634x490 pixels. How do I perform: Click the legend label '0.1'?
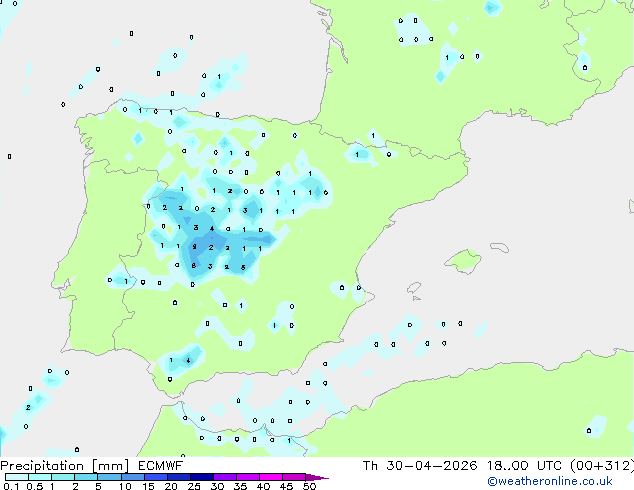(11, 486)
